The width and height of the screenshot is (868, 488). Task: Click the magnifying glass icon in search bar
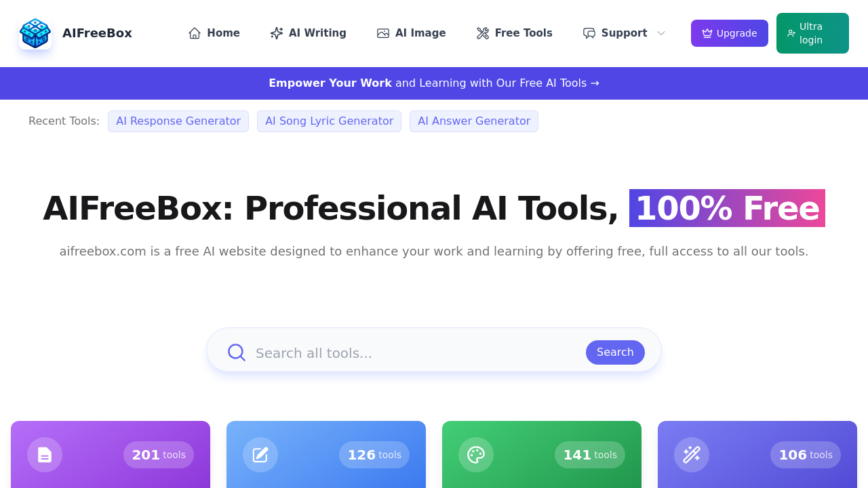click(x=236, y=352)
